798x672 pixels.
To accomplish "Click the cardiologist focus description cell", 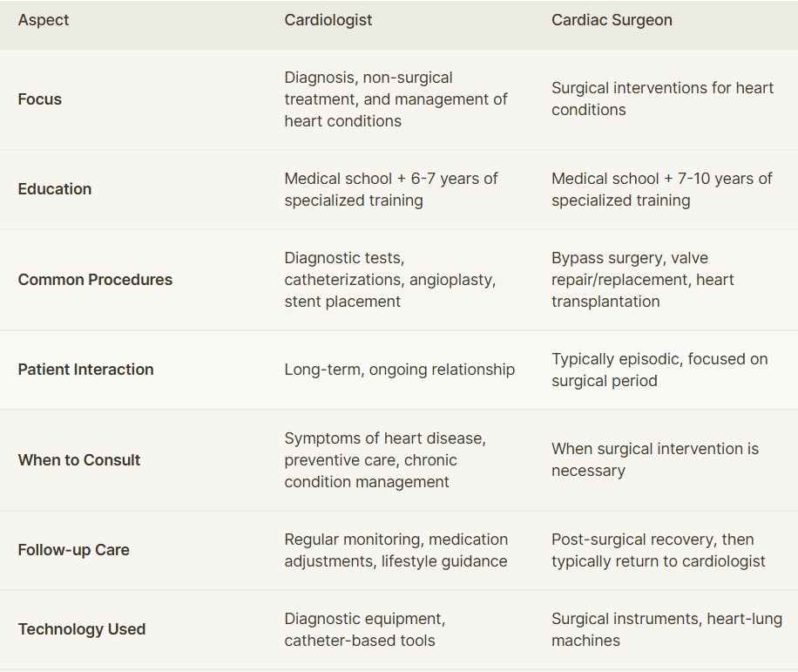I will coord(396,99).
